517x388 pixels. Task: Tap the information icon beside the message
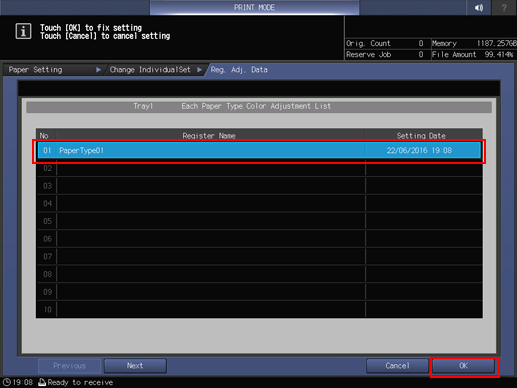[23, 31]
